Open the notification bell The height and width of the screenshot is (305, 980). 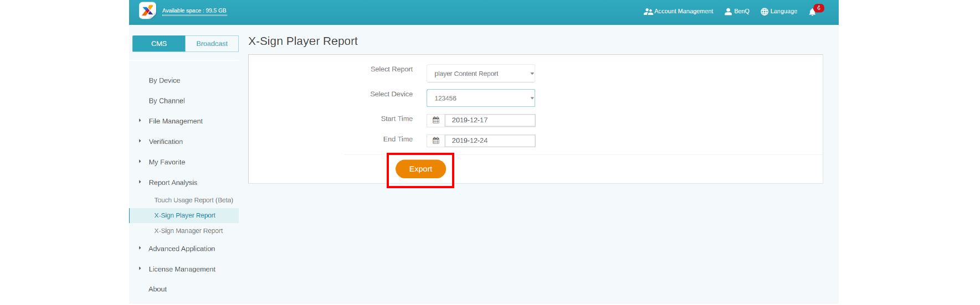812,12
